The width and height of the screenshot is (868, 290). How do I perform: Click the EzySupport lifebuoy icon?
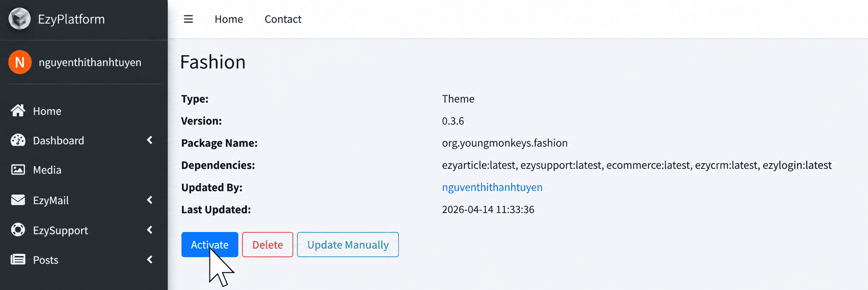coord(18,230)
